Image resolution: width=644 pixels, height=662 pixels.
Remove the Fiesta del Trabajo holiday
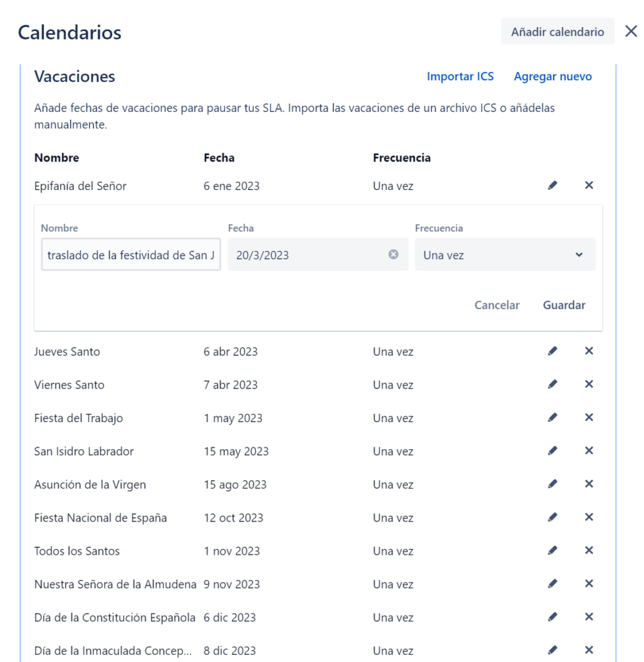[x=589, y=418]
